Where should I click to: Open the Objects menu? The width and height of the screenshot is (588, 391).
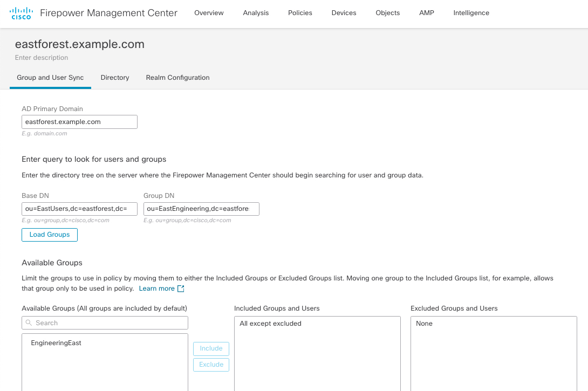[388, 13]
